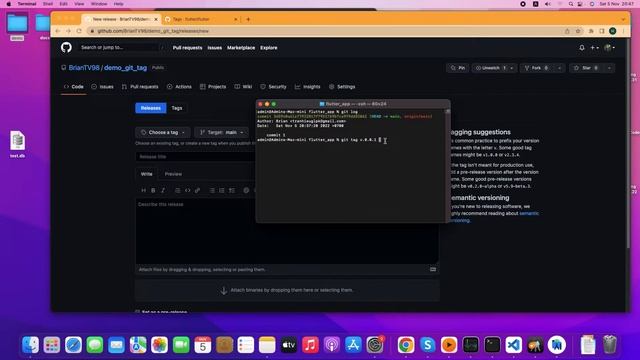Insert a link in the release editor
Screen dimensions: 640x360
point(197,190)
